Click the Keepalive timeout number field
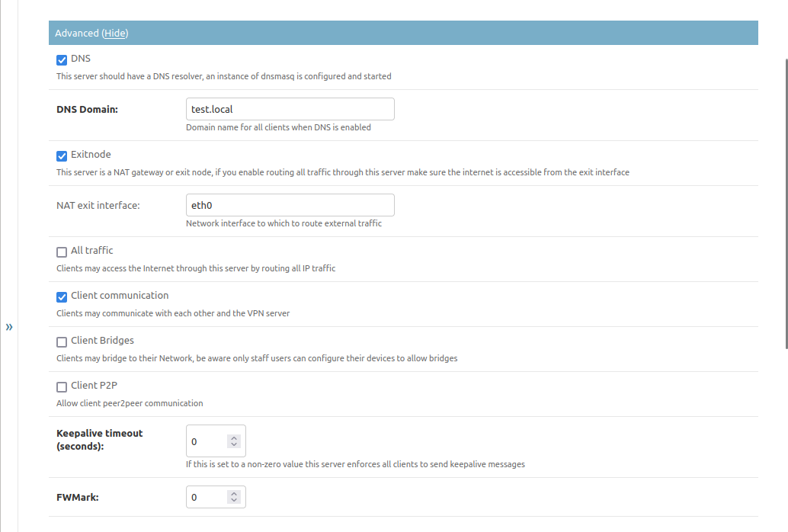 coord(216,441)
